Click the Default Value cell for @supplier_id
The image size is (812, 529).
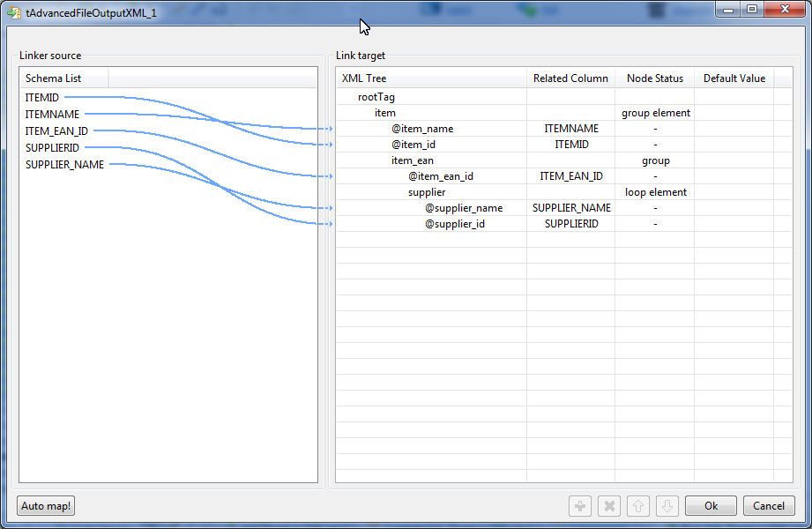pyautogui.click(x=734, y=223)
